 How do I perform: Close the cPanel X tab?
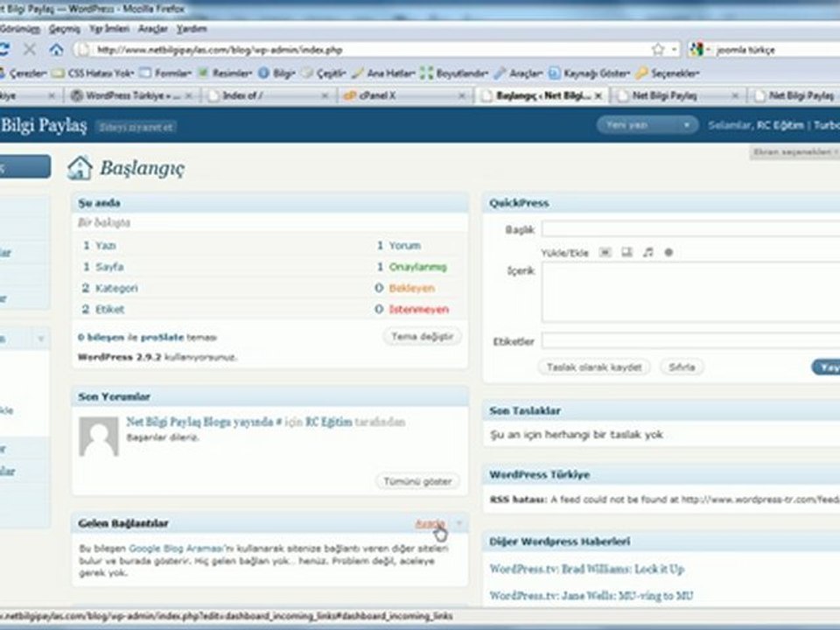click(x=462, y=96)
